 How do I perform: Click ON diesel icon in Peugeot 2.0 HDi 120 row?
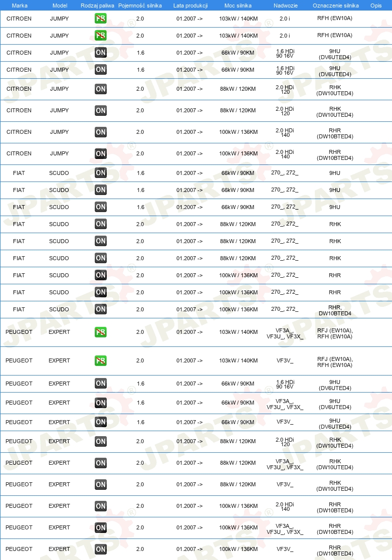coord(101,441)
